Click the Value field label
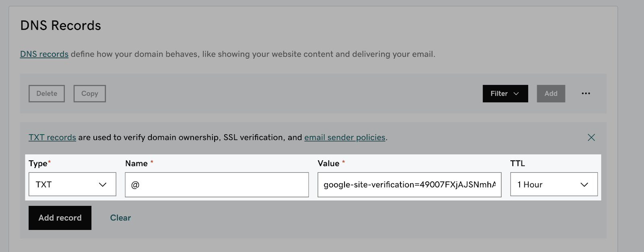This screenshot has width=644, height=252. (x=328, y=164)
